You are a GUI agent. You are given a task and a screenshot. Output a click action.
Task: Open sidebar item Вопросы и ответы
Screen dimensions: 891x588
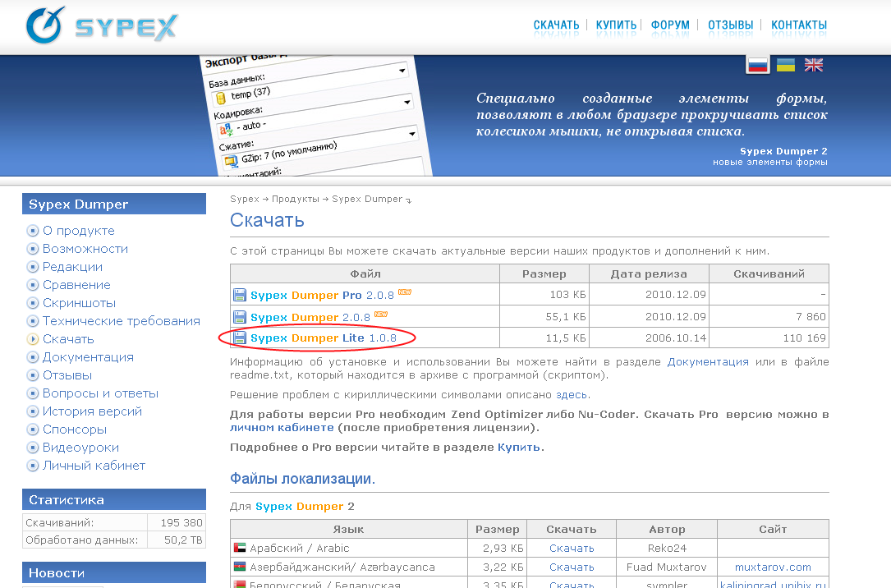click(100, 393)
